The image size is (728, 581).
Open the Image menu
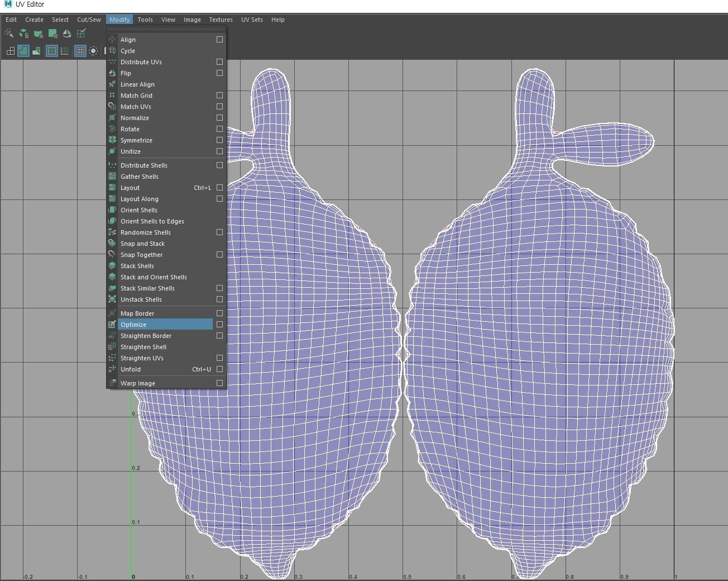(x=192, y=20)
